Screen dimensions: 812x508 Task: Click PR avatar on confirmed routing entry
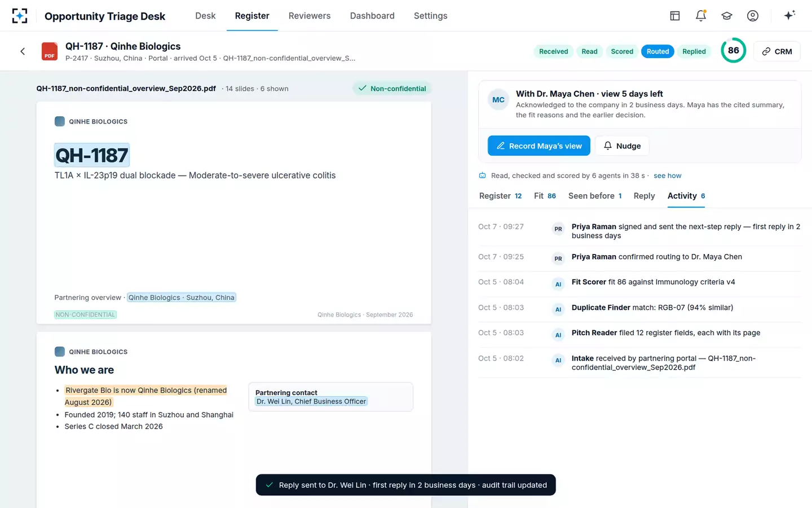[558, 259]
